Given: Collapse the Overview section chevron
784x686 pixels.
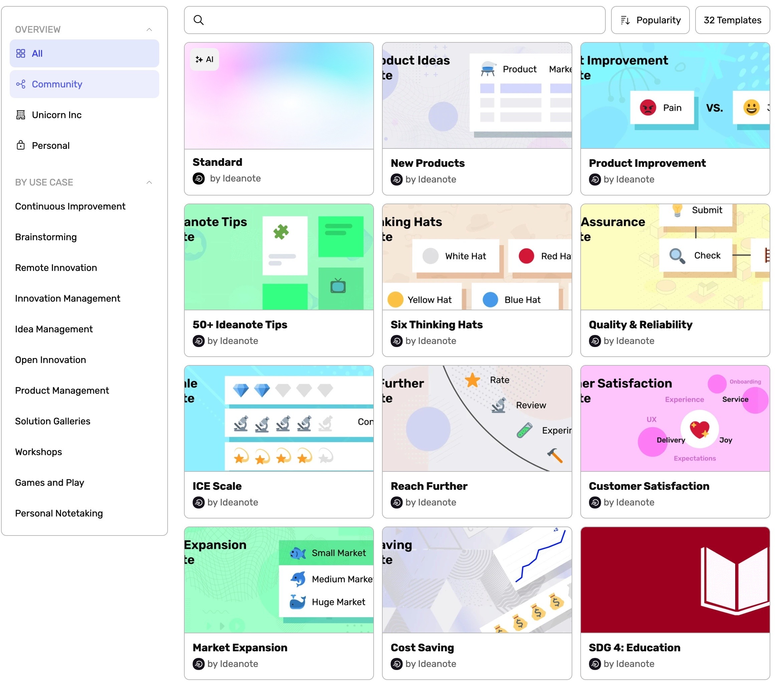Looking at the screenshot, I should (x=149, y=29).
